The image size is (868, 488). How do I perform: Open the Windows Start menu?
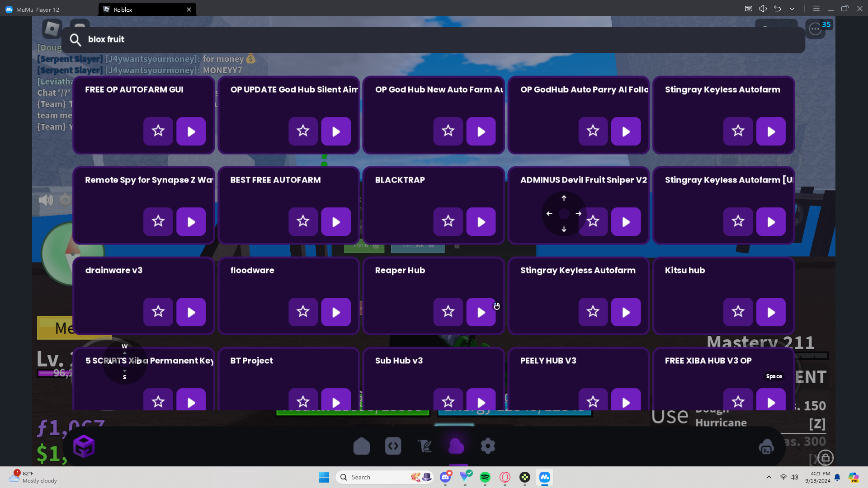tap(324, 477)
